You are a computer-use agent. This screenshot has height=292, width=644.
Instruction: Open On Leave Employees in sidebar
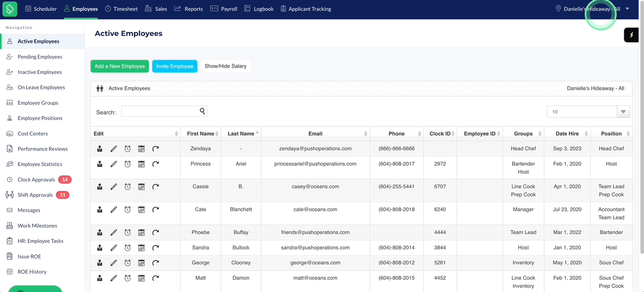coord(42,87)
